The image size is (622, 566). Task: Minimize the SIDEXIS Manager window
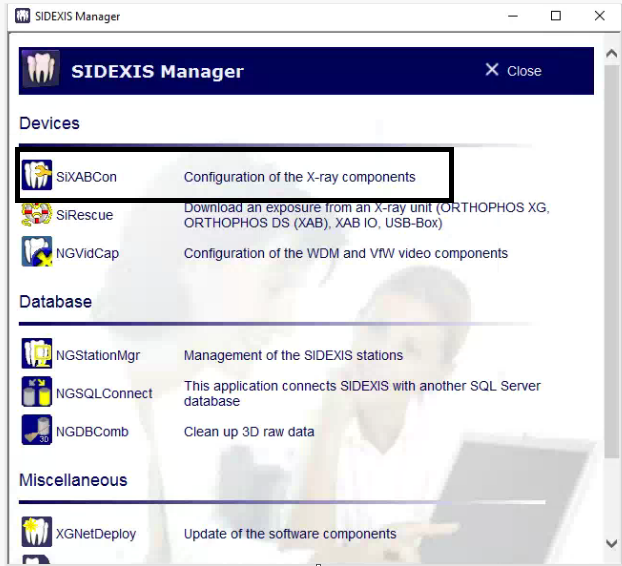[513, 16]
